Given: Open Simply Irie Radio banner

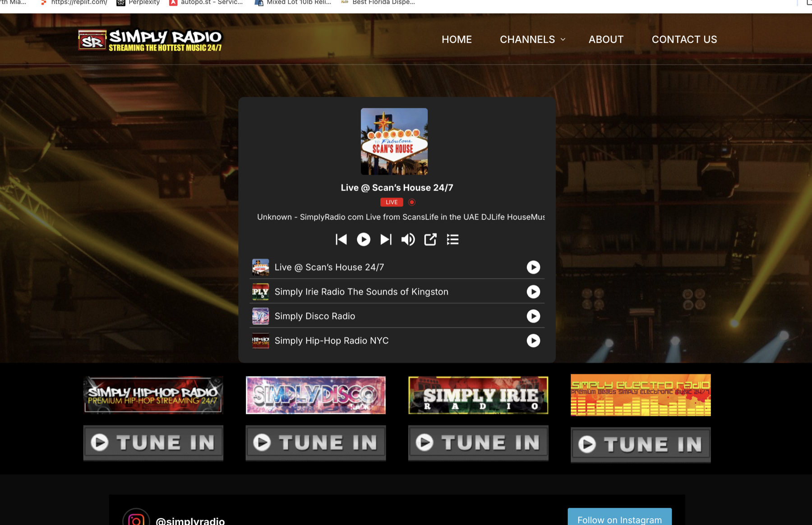Looking at the screenshot, I should (478, 395).
